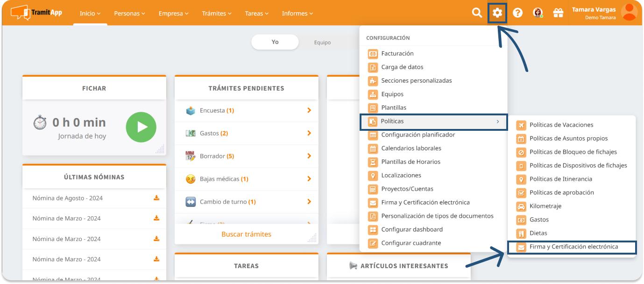This screenshot has height=284, width=644.
Task: Open the Informes dropdown menu
Action: (x=297, y=14)
